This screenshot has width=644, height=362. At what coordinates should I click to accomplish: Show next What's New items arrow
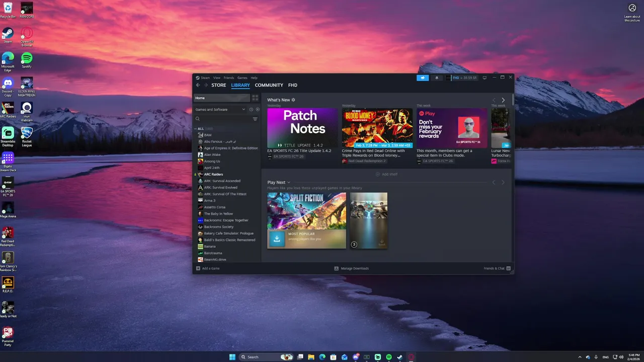coord(503,100)
